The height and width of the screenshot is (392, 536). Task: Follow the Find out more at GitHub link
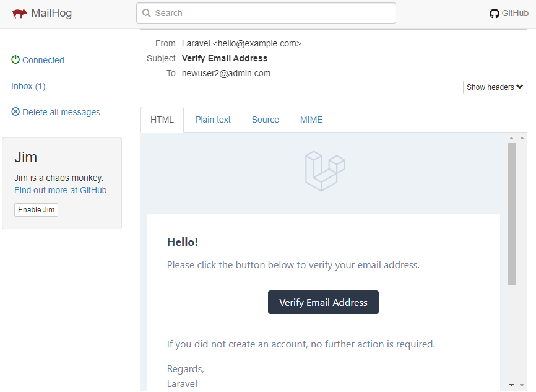tap(61, 190)
